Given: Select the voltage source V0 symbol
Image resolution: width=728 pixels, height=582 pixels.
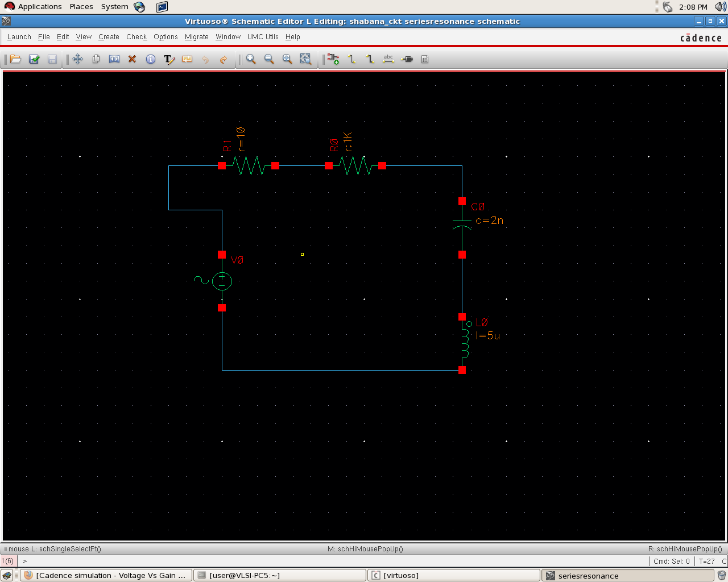Looking at the screenshot, I should point(222,281).
